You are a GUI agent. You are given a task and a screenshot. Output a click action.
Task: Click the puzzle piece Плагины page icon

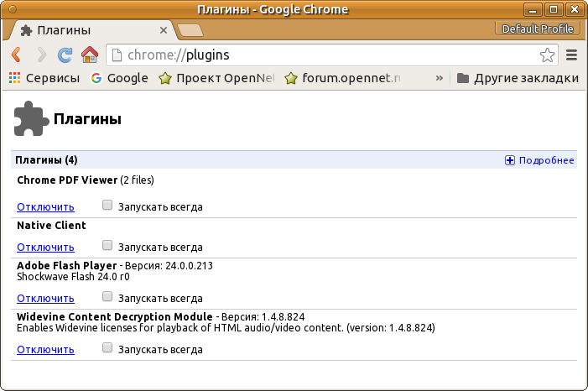(32, 118)
